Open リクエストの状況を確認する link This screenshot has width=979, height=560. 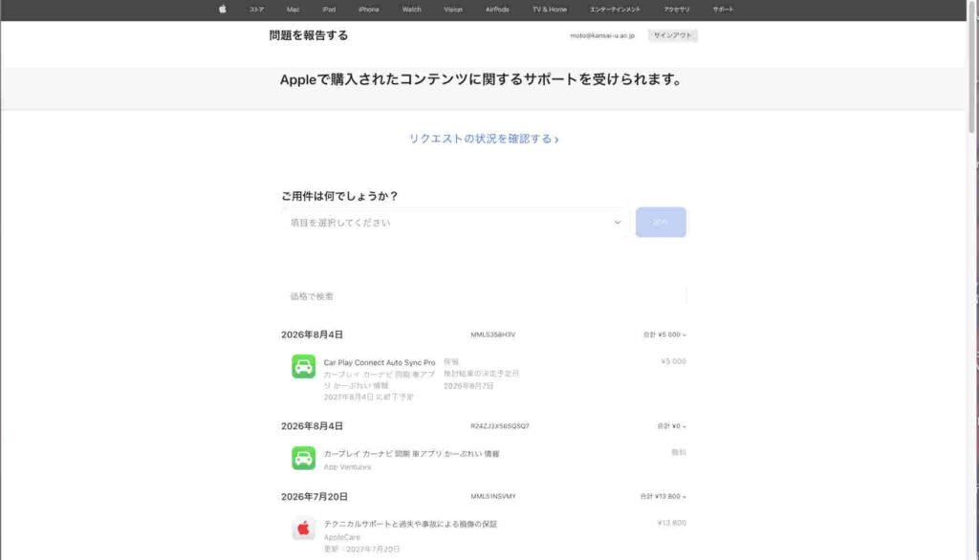point(483,139)
